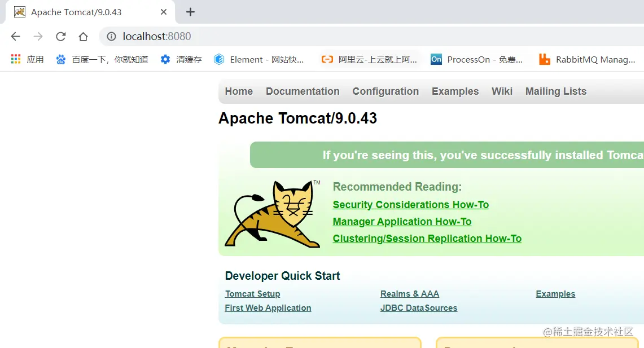Open the 清缓存 gear bookmark
This screenshot has width=644, height=348.
tap(181, 60)
